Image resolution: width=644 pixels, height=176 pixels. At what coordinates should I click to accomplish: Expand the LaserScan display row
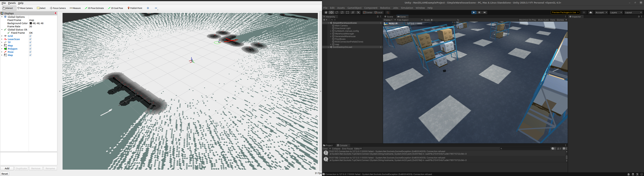2,39
